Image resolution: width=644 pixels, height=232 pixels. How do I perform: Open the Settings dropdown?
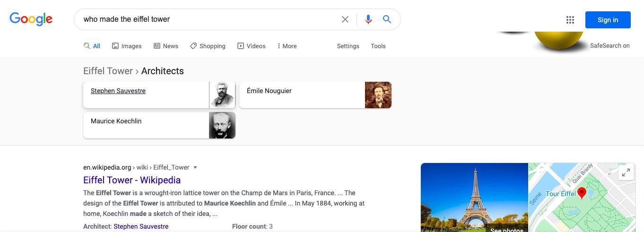coord(348,46)
